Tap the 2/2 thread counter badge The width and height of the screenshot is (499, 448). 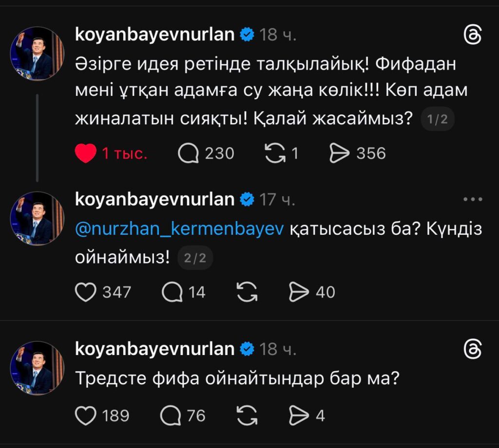click(x=195, y=259)
